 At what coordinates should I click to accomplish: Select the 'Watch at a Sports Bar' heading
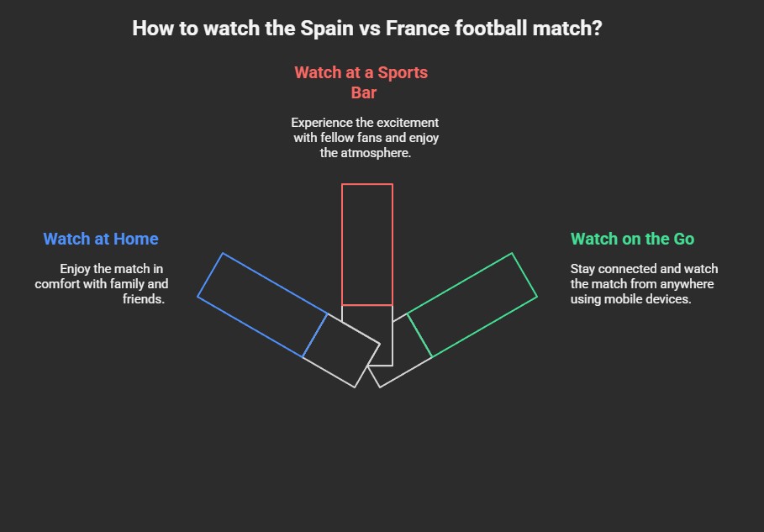[361, 82]
